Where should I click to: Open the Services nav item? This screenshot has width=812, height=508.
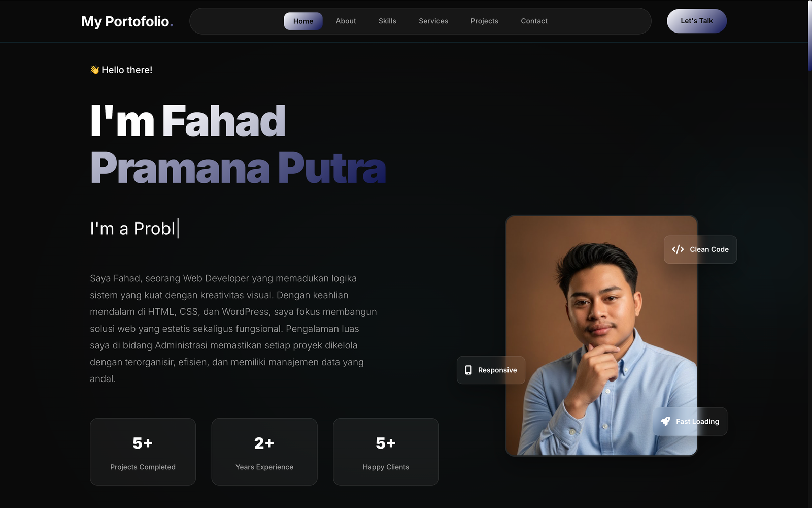[433, 21]
